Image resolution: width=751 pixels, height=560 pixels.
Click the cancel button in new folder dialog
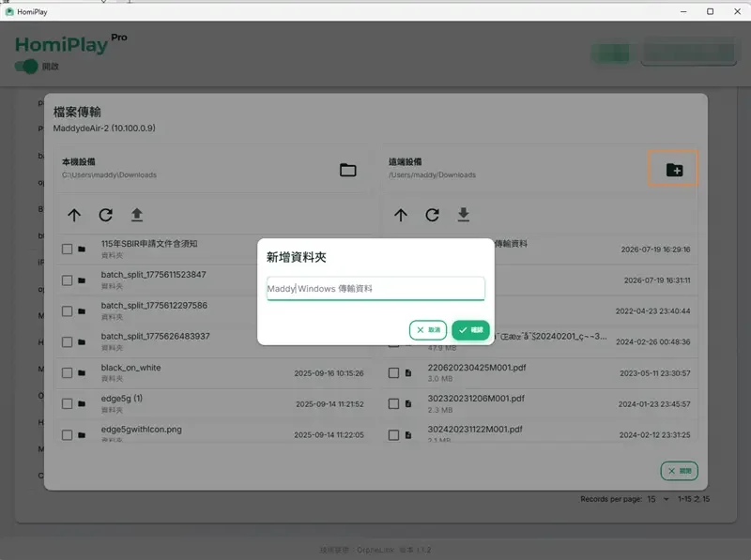(x=428, y=330)
